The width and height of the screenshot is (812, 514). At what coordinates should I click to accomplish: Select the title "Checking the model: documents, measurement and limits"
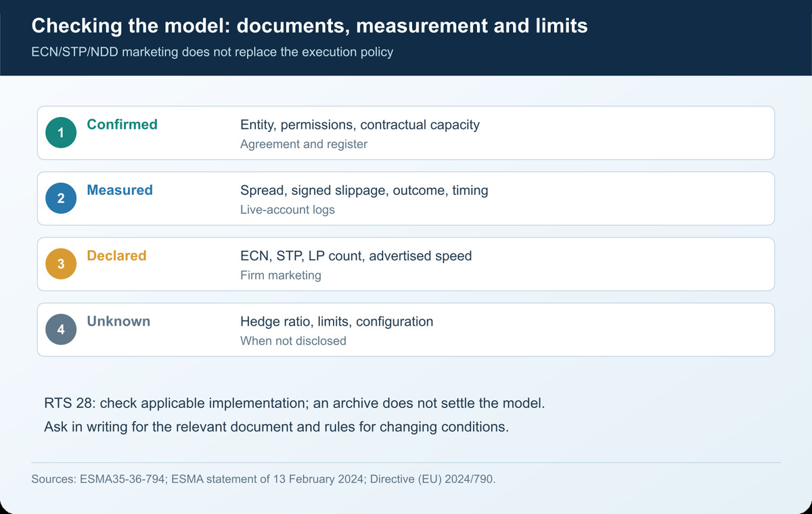coord(309,26)
